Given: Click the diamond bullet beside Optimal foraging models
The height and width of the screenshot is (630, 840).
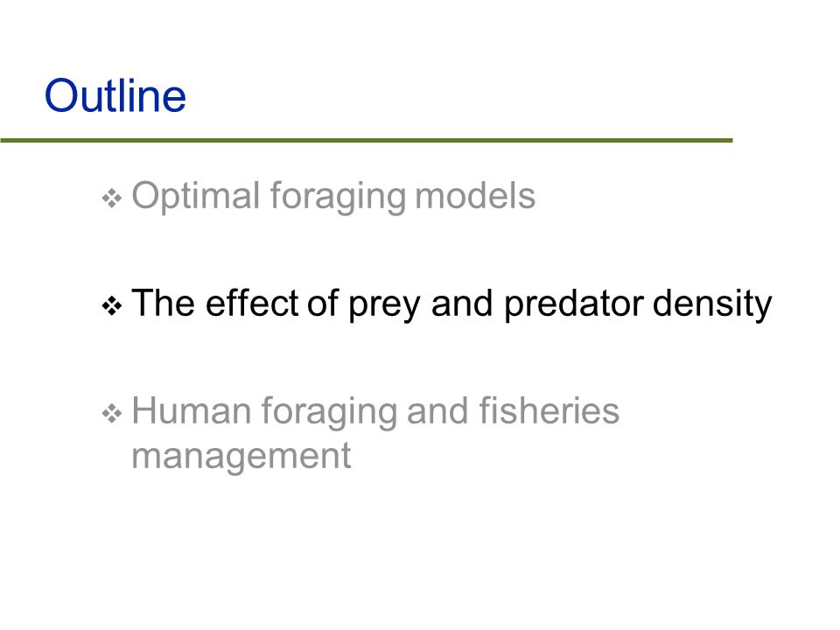Looking at the screenshot, I should 112,199.
